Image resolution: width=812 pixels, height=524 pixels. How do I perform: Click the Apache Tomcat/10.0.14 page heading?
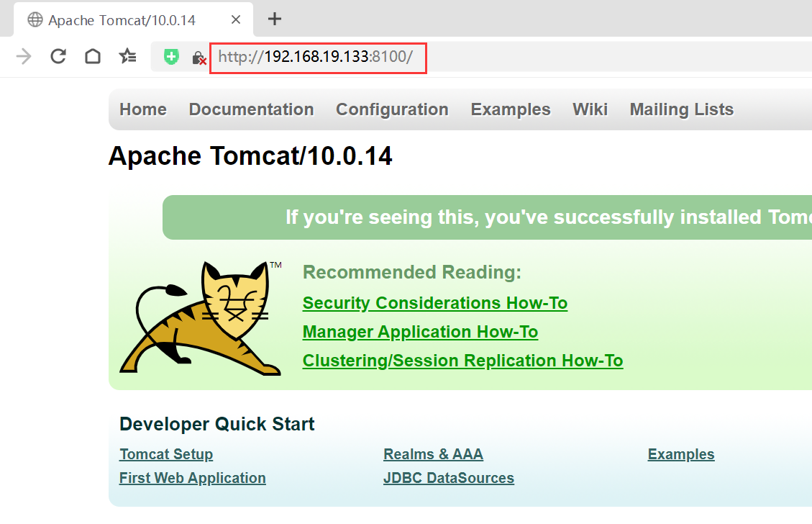[x=250, y=156]
